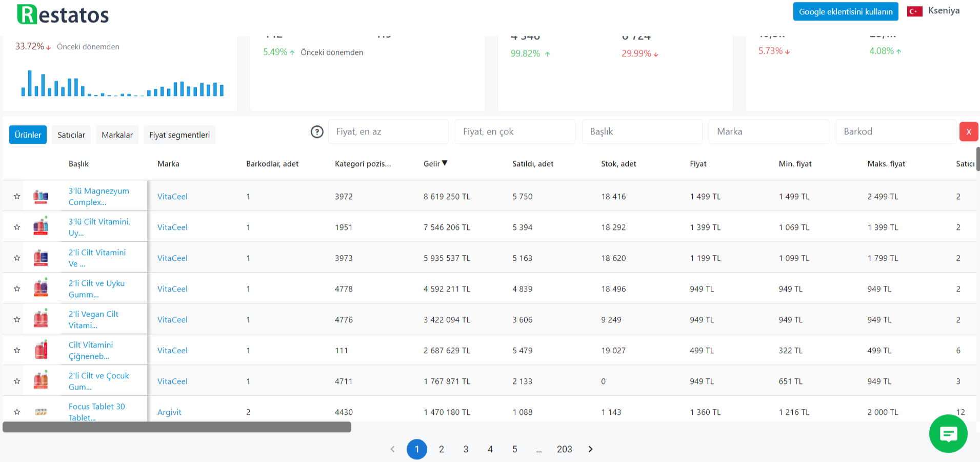Click Google eklentisini kullanın button
The height and width of the screenshot is (462, 980).
pos(846,12)
